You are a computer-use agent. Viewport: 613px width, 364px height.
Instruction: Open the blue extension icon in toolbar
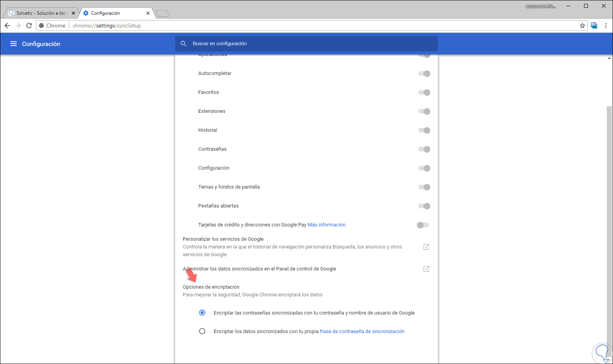coord(594,26)
